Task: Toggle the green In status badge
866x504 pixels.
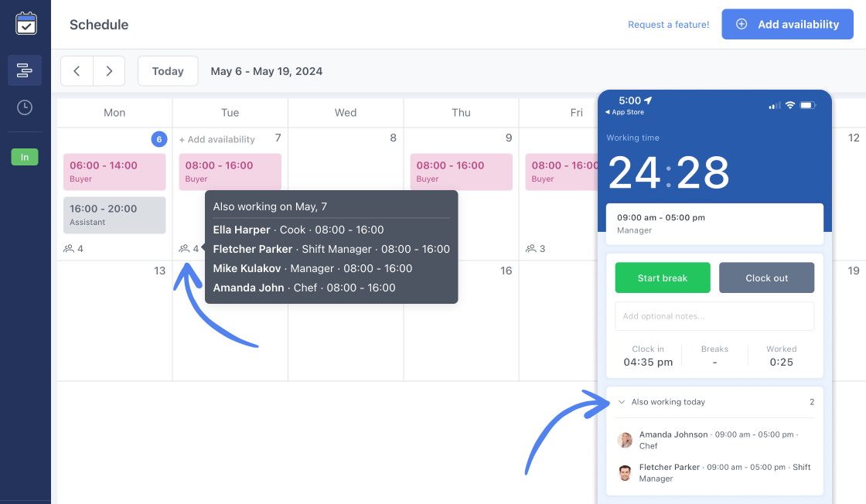Action: click(x=25, y=156)
